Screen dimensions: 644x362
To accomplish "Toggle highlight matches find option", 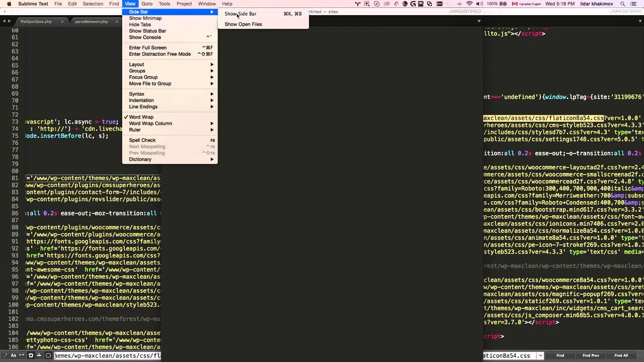I will point(48,355).
